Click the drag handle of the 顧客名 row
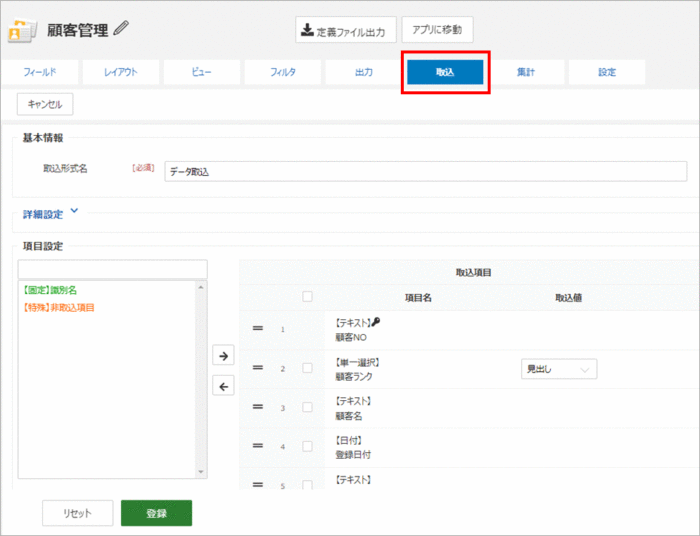 258,407
